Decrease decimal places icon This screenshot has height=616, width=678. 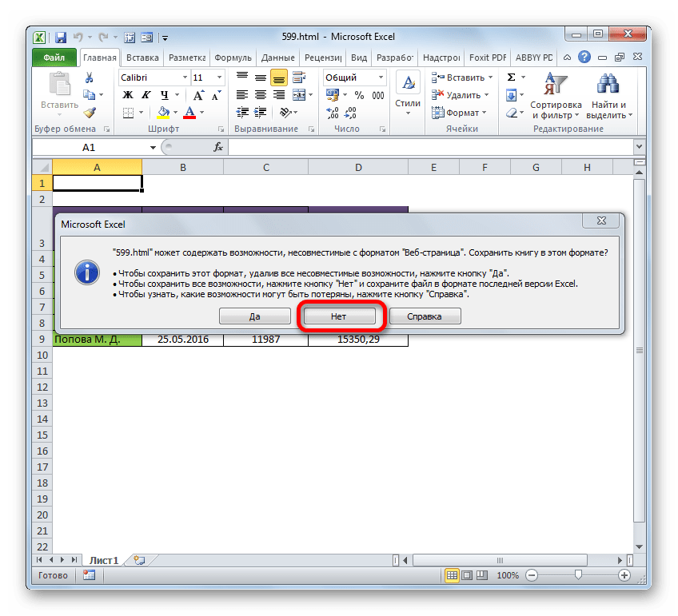[x=350, y=113]
